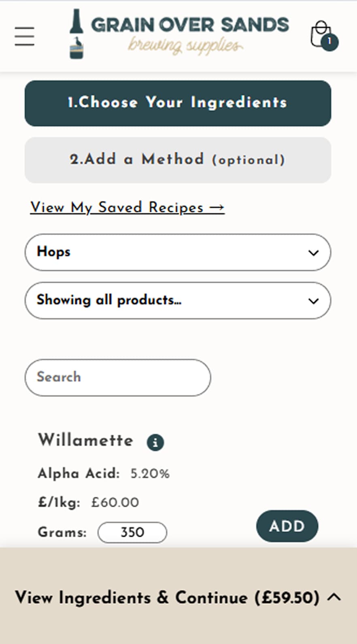The image size is (357, 644).
Task: Switch to step 1 Choose Your Ingredients
Action: point(178,103)
